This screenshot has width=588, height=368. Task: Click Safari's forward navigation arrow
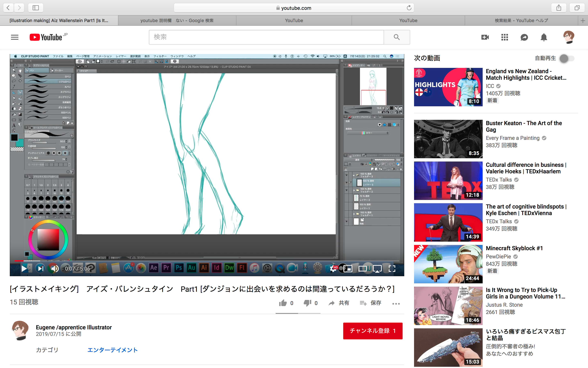19,8
